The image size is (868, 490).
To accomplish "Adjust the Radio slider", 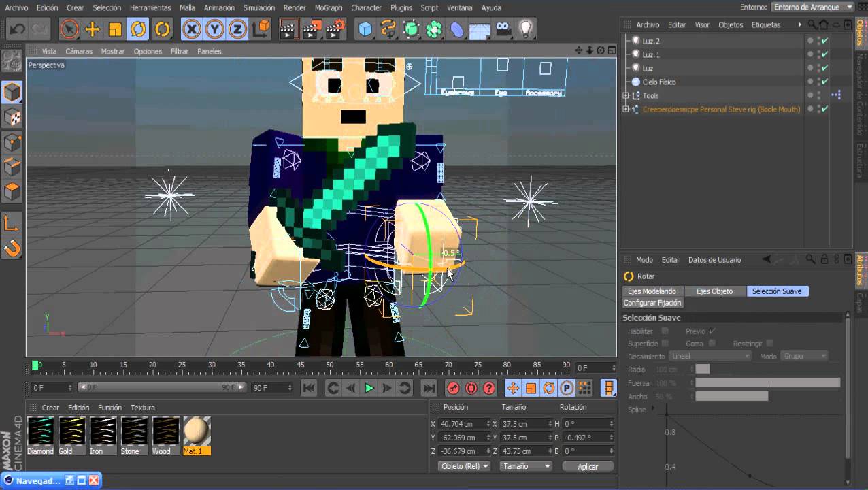I will 703,369.
